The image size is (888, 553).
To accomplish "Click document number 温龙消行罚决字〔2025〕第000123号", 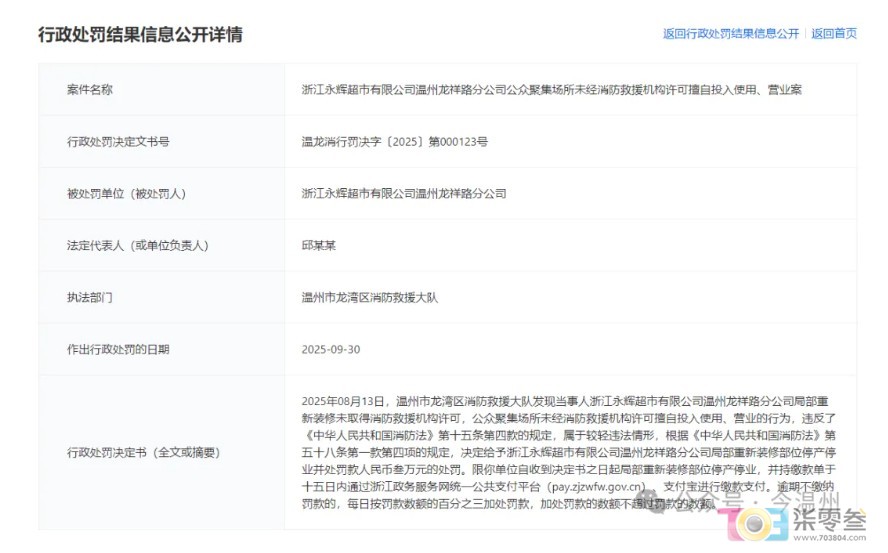I will [394, 141].
